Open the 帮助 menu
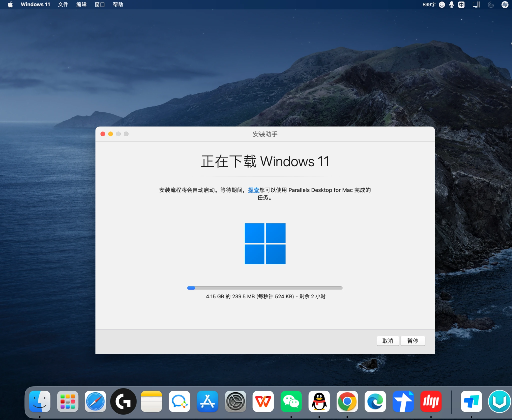The height and width of the screenshot is (420, 512). click(118, 4)
